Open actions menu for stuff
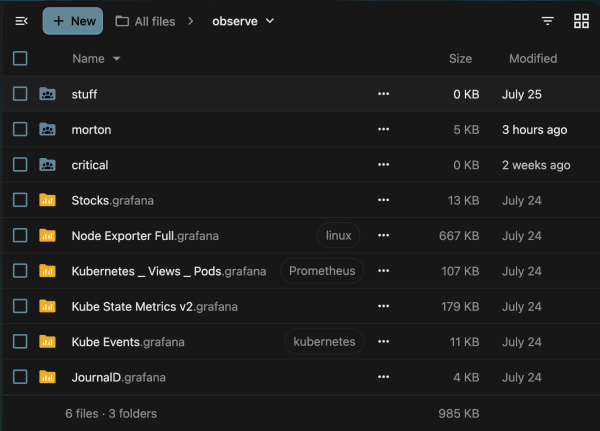The width and height of the screenshot is (600, 431). click(x=383, y=94)
